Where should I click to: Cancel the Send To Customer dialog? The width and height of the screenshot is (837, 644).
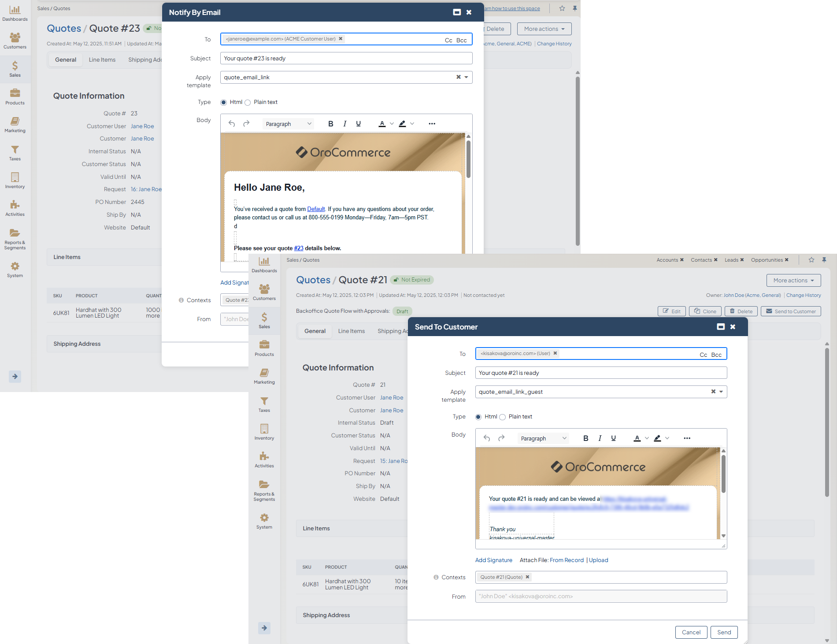point(691,632)
